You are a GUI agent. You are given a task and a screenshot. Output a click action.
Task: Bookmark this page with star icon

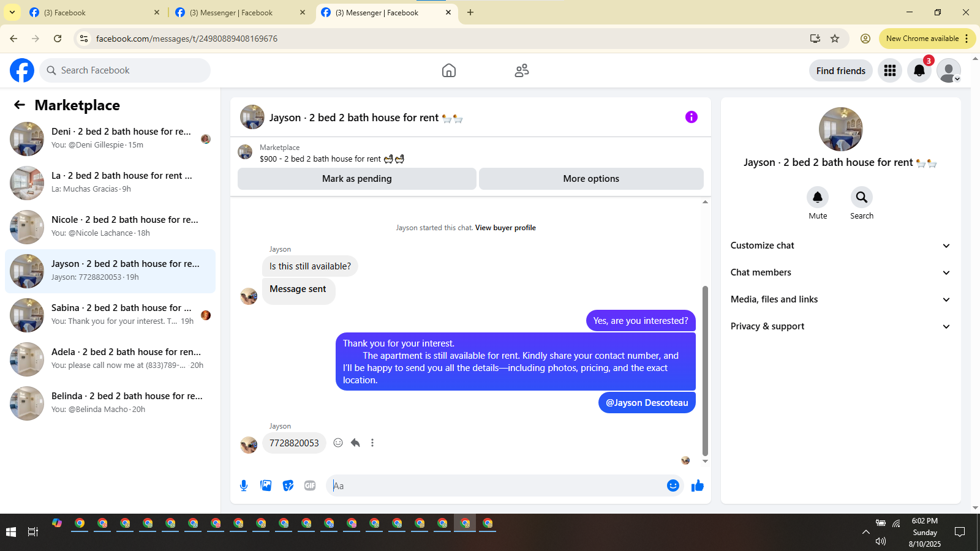coord(835,39)
